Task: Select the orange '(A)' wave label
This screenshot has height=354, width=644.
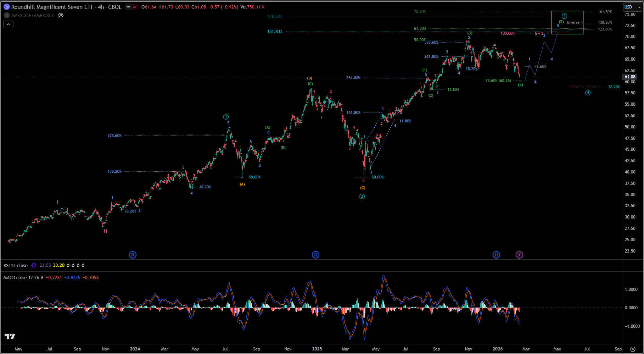Action: [242, 184]
